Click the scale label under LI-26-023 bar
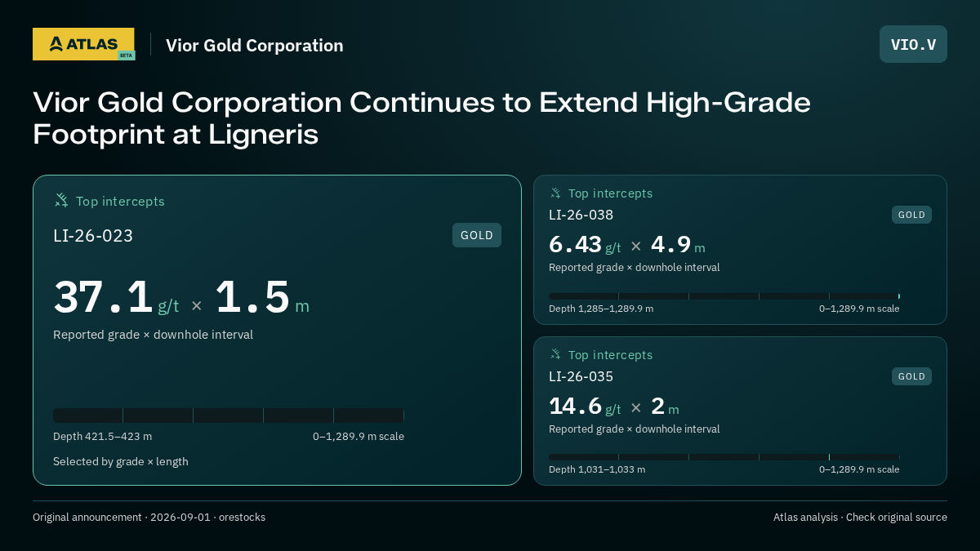Image resolution: width=980 pixels, height=551 pixels. 359,437
